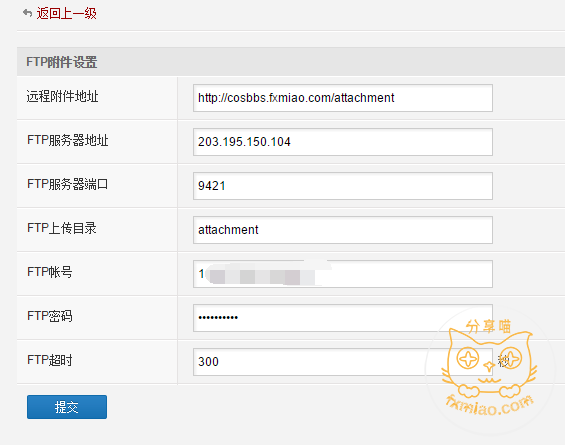
Task: Click the FTP超时 label
Action: 50,360
